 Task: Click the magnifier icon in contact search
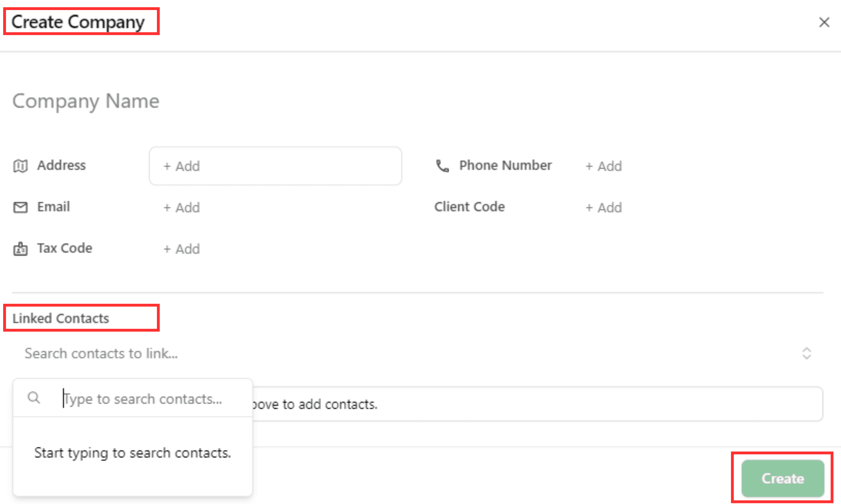(x=34, y=398)
